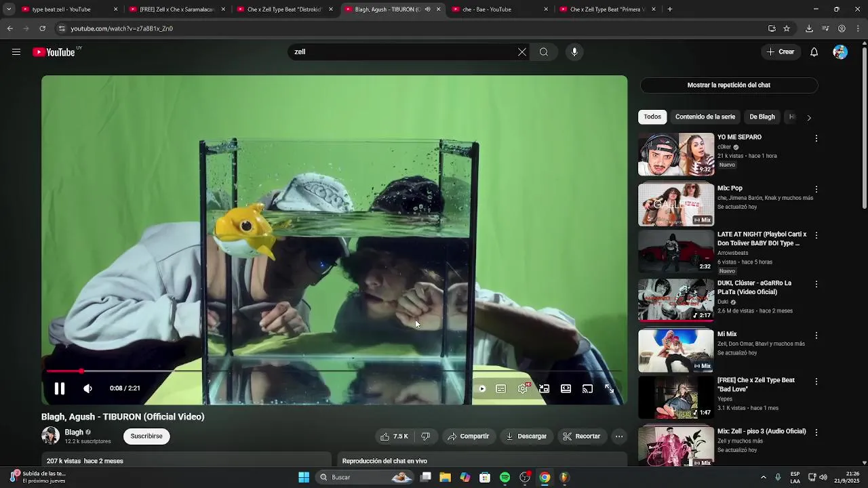Image resolution: width=868 pixels, height=488 pixels.
Task: Open Chrome three-dot menu
Action: [858, 28]
